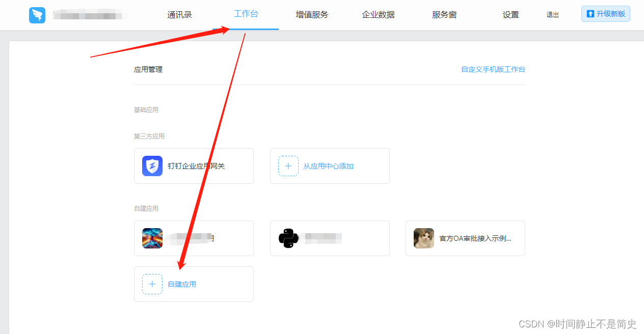Open 钉钉企业应用网关 via its blue shield icon
Image resolution: width=644 pixels, height=334 pixels.
151,166
